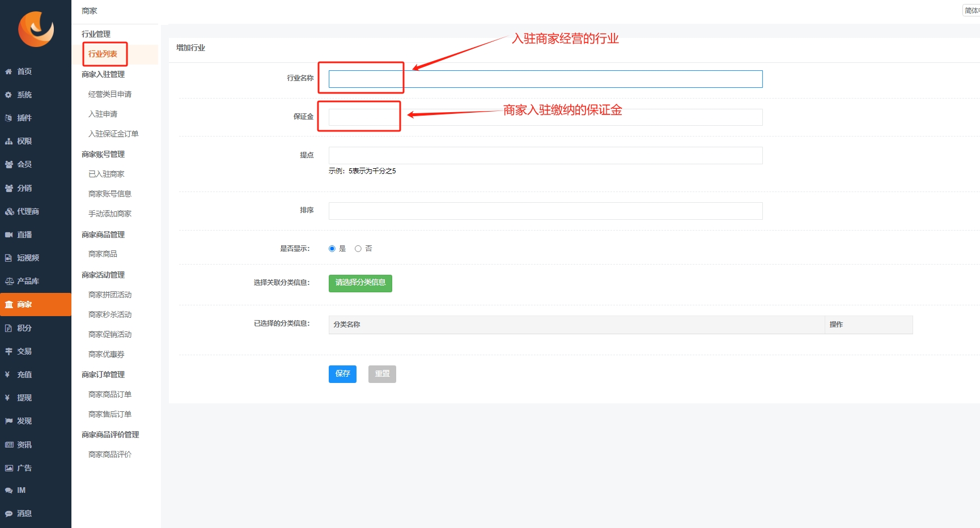Click the 商家 bank building icon
Image resolution: width=980 pixels, height=528 pixels.
coord(9,304)
